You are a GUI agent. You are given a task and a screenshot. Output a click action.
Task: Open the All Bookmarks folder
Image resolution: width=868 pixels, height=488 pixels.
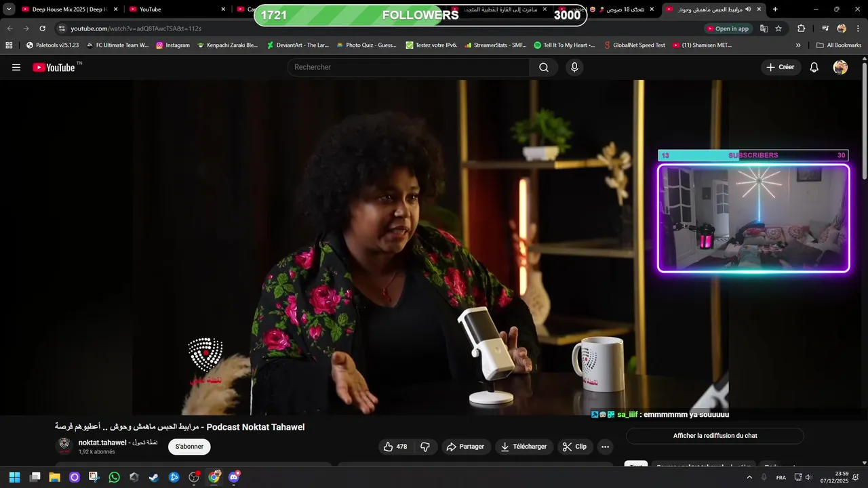(x=839, y=45)
